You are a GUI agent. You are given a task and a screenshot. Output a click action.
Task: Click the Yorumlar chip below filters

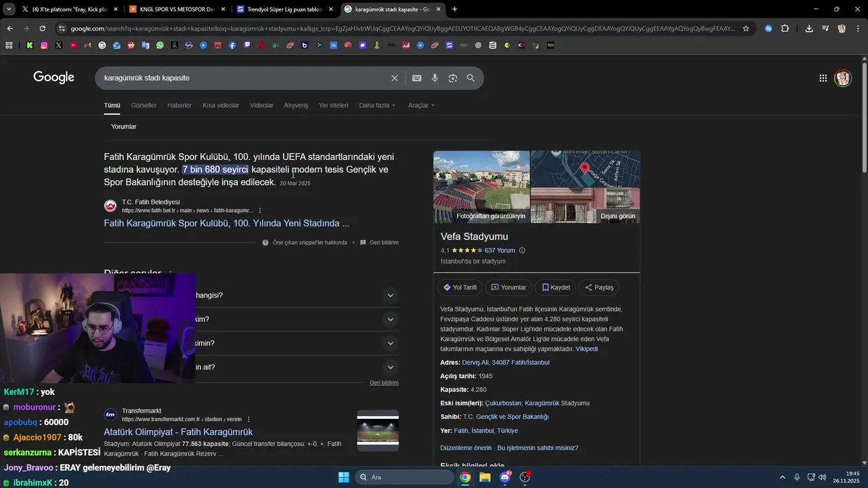(123, 127)
